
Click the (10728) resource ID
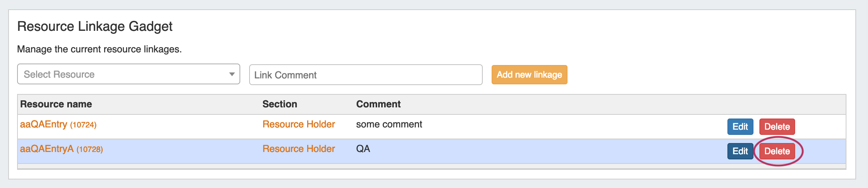click(x=90, y=149)
